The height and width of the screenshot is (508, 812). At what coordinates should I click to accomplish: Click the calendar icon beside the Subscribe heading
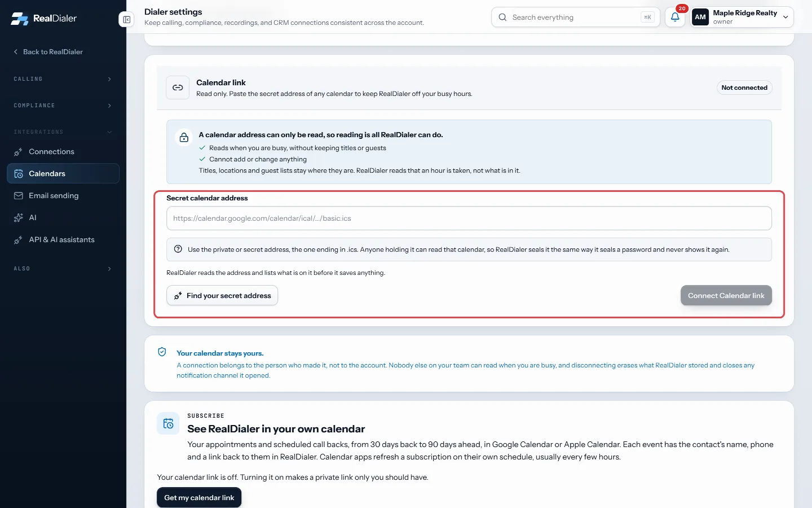pyautogui.click(x=168, y=423)
